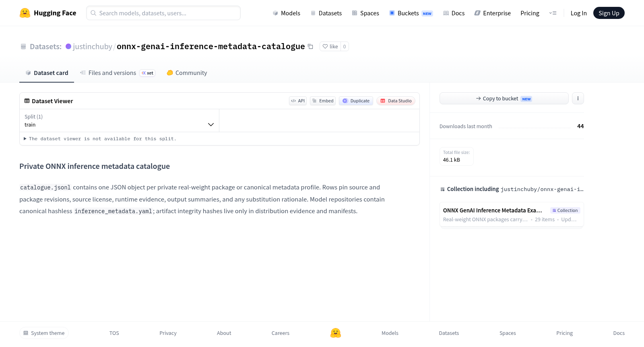This screenshot has height=347, width=644.
Task: Open the Docs footer link
Action: point(619,333)
